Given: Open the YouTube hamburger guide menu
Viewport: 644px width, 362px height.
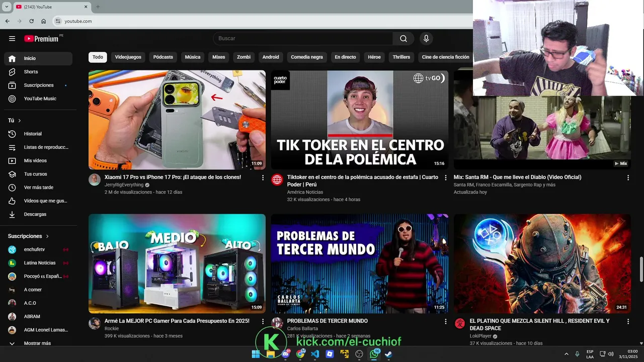Looking at the screenshot, I should [x=12, y=39].
